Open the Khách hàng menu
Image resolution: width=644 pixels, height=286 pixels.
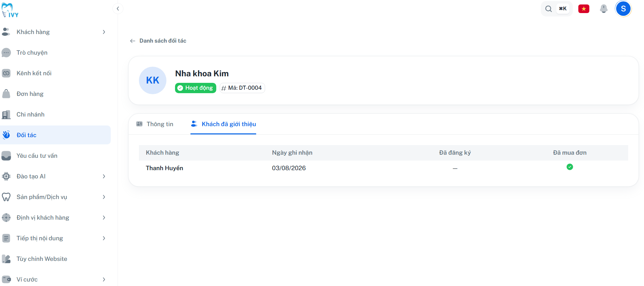(55, 32)
